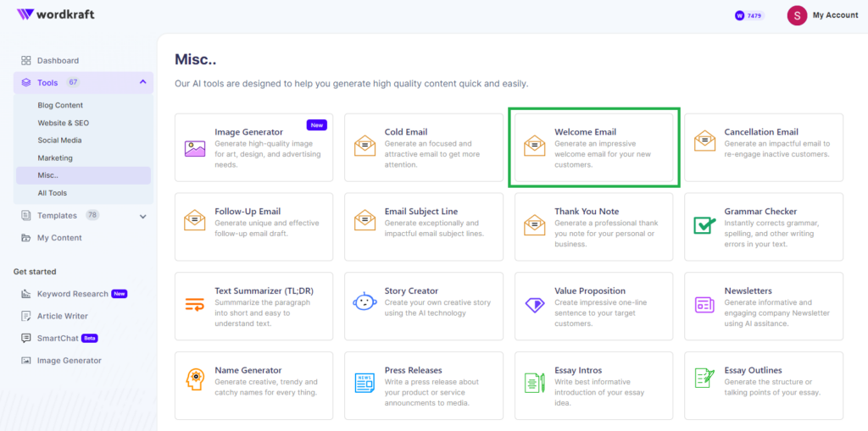Click the Newsletters icon
Screen dimensions: 868x431
pos(704,304)
